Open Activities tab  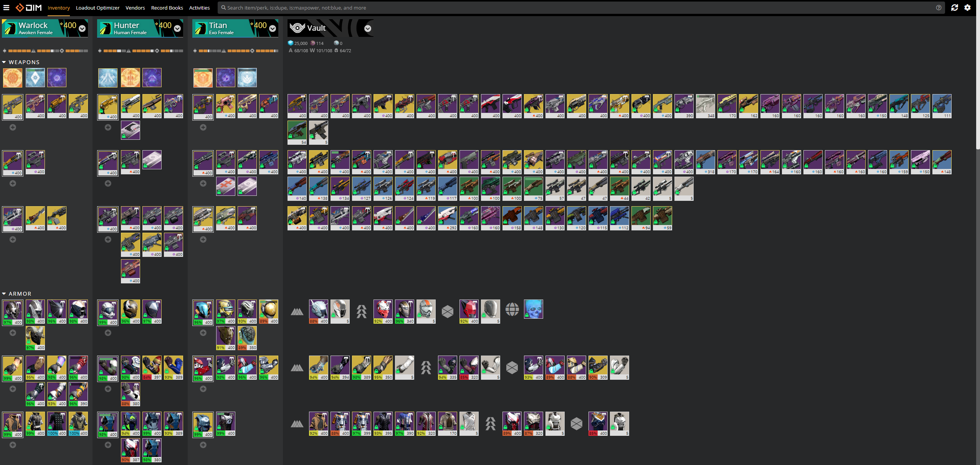199,8
